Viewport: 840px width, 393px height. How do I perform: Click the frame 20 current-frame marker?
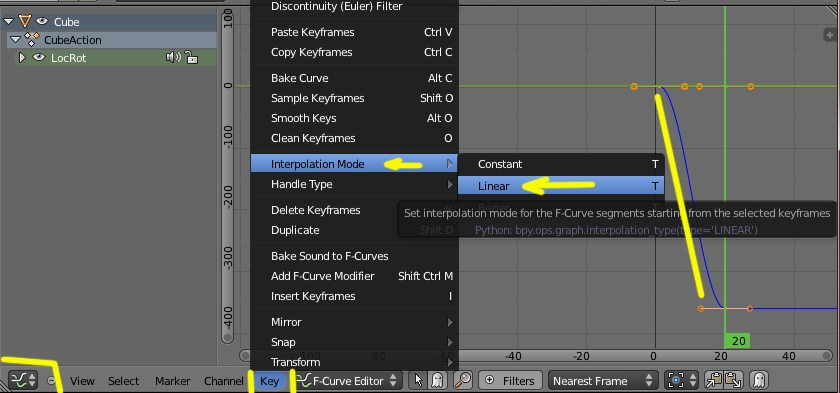(x=738, y=341)
